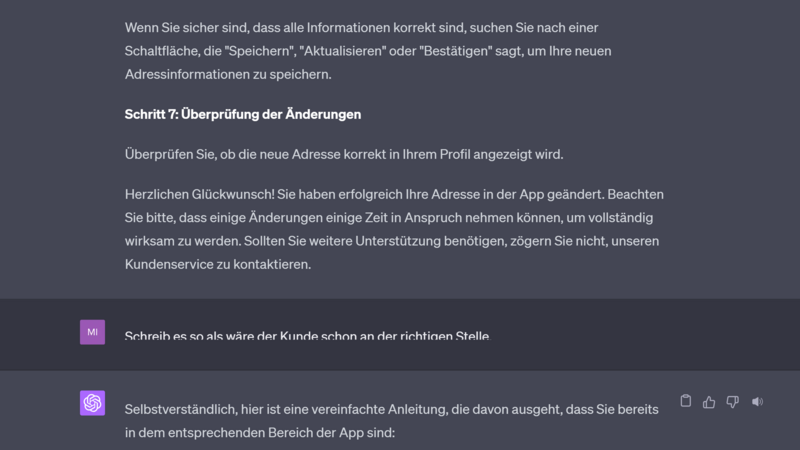Click the line in dem entsprechenden Bereich der App
Viewport: 800px width, 450px height.
260,433
